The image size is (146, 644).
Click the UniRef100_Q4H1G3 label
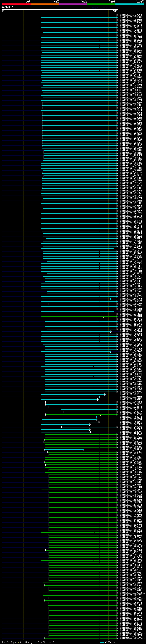coord(131,32)
